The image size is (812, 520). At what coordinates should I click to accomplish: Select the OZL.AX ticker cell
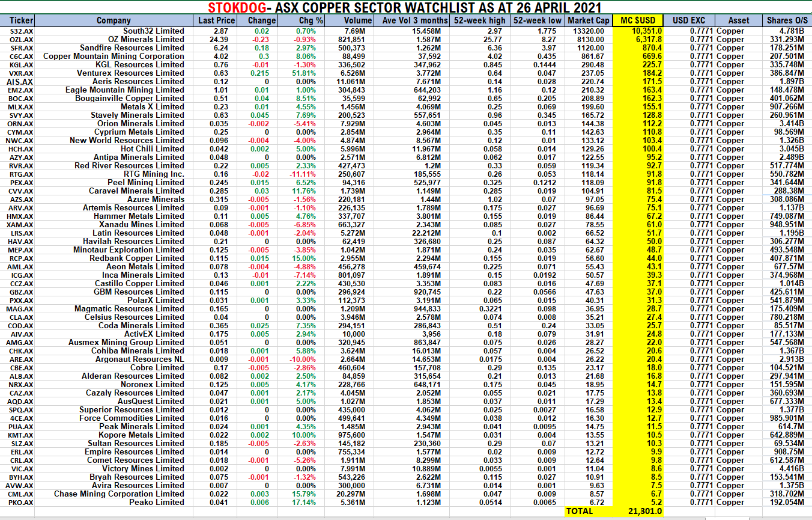pyautogui.click(x=21, y=39)
